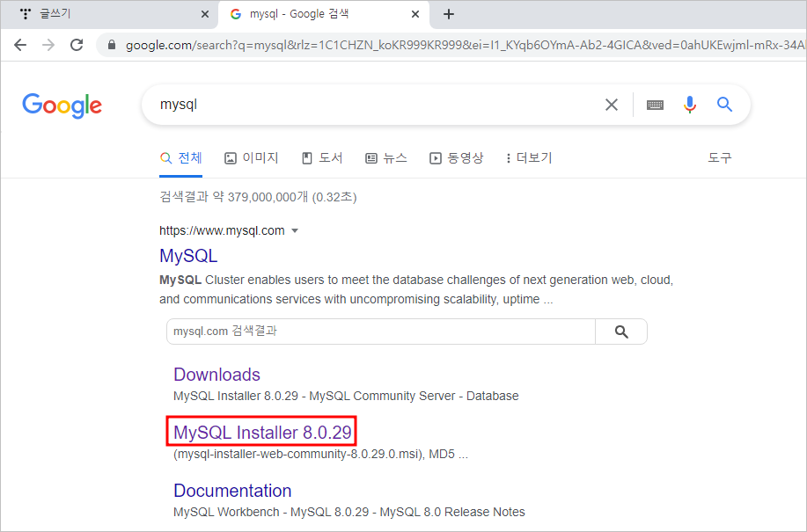807x532 pixels.
Task: Open the Downloads sitelink
Action: coord(216,375)
